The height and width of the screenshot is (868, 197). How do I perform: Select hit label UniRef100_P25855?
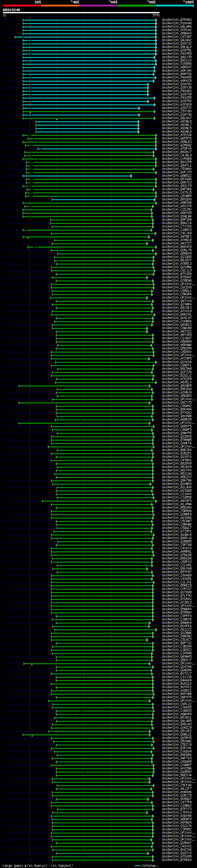pos(177,64)
